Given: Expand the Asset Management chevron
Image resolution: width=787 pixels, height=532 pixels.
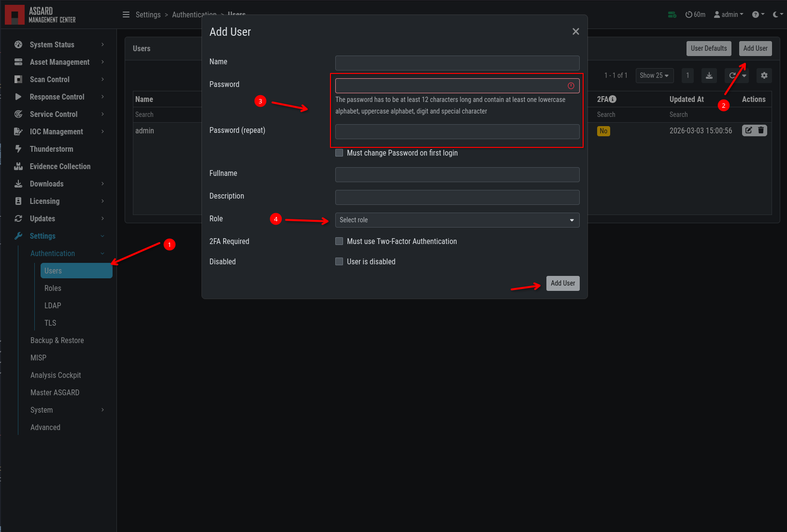Looking at the screenshot, I should pyautogui.click(x=102, y=62).
